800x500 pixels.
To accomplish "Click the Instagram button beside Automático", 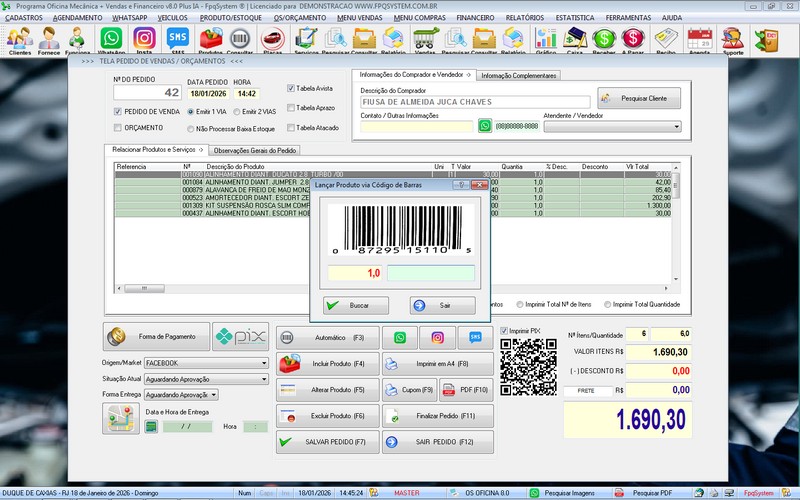I will click(x=437, y=338).
